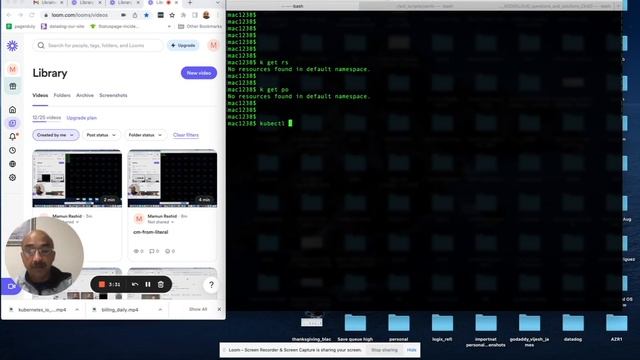Click the camera record icon at bottom left
Viewport: 640px width, 360px height.
11,287
